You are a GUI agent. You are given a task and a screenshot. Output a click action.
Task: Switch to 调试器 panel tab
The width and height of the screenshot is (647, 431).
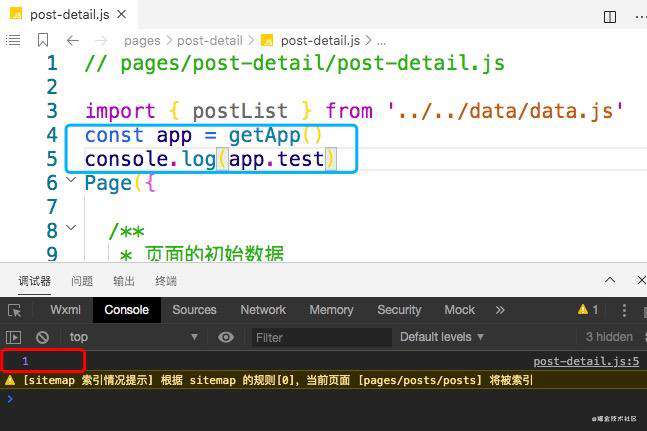tap(35, 281)
